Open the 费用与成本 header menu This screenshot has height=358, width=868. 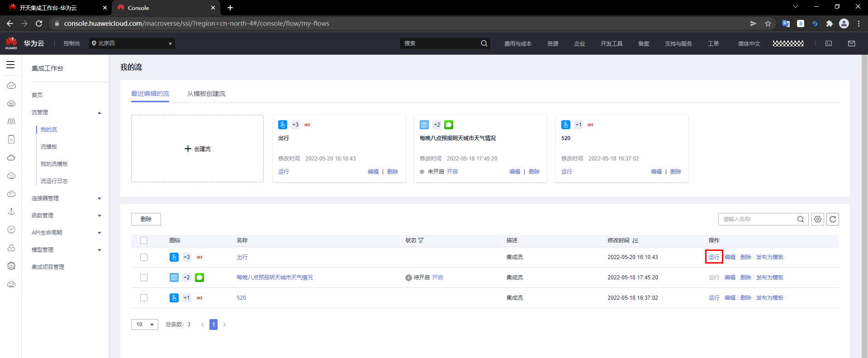click(x=518, y=44)
